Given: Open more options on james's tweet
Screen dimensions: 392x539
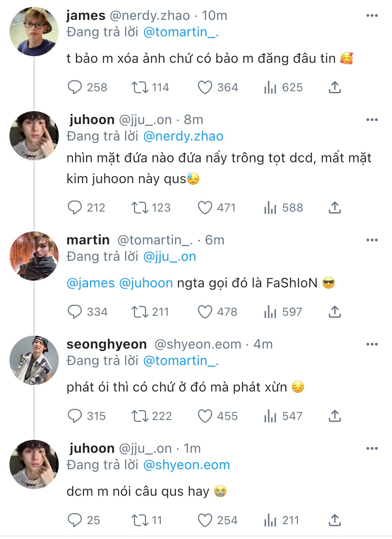Looking at the screenshot, I should point(372,15).
